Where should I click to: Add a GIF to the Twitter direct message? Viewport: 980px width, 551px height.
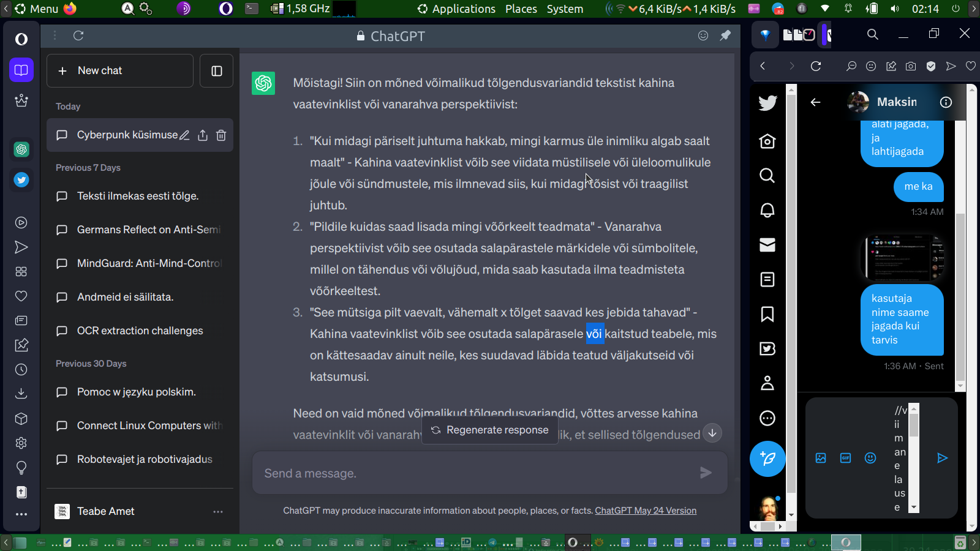click(846, 458)
